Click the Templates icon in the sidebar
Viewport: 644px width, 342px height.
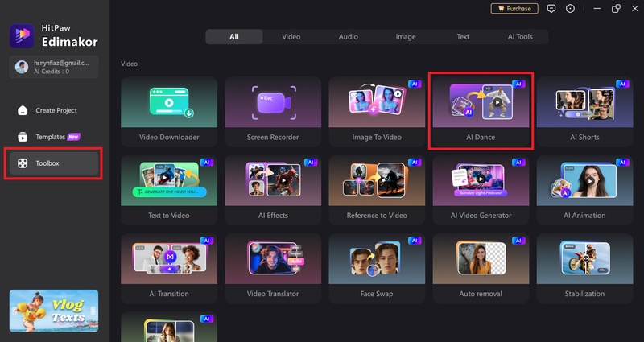(x=23, y=137)
